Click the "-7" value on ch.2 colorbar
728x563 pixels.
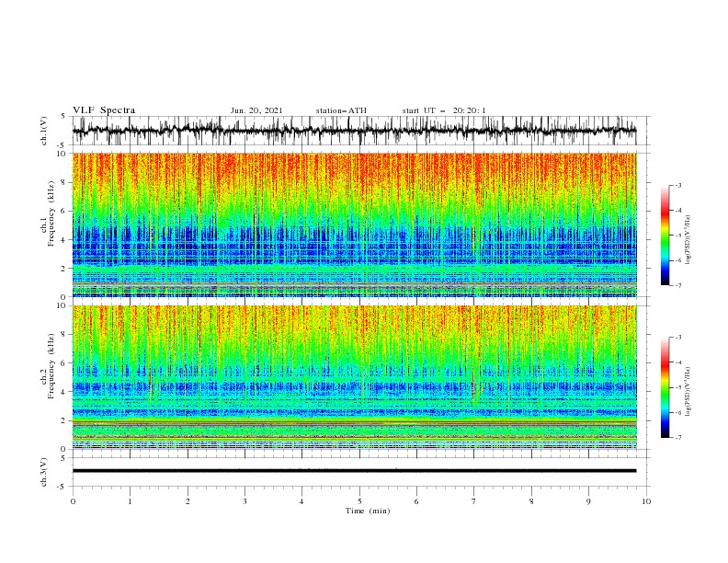pyautogui.click(x=677, y=438)
